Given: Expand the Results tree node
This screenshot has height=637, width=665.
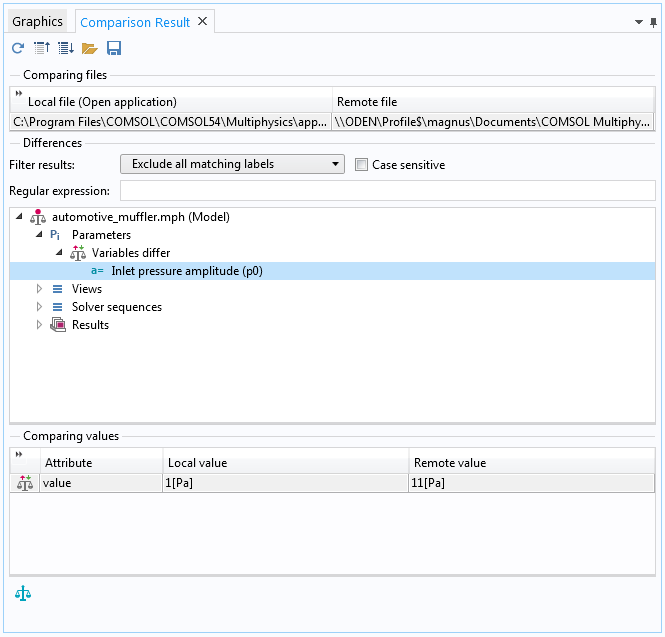Looking at the screenshot, I should click(39, 325).
